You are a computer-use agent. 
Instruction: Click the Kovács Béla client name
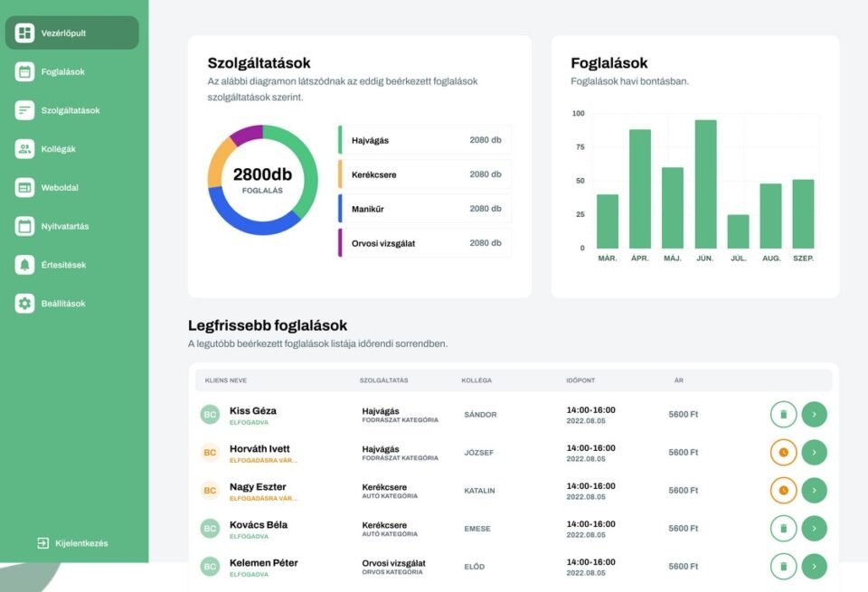coord(259,525)
